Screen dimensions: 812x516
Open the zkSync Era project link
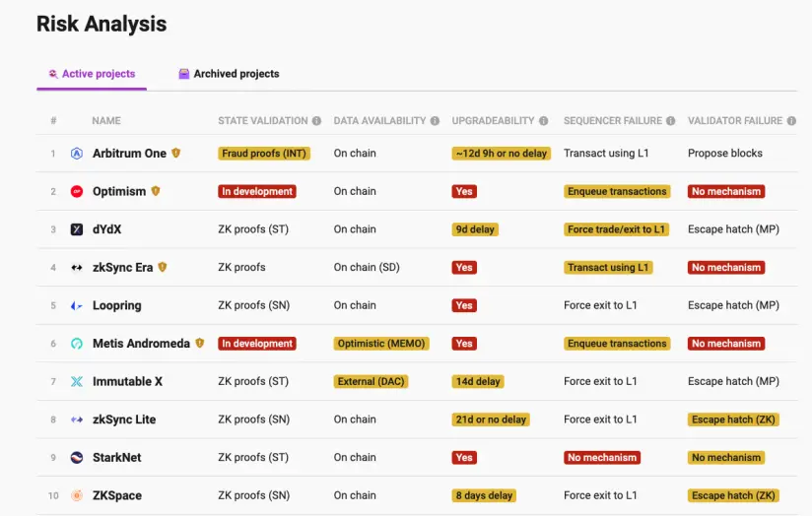[123, 268]
